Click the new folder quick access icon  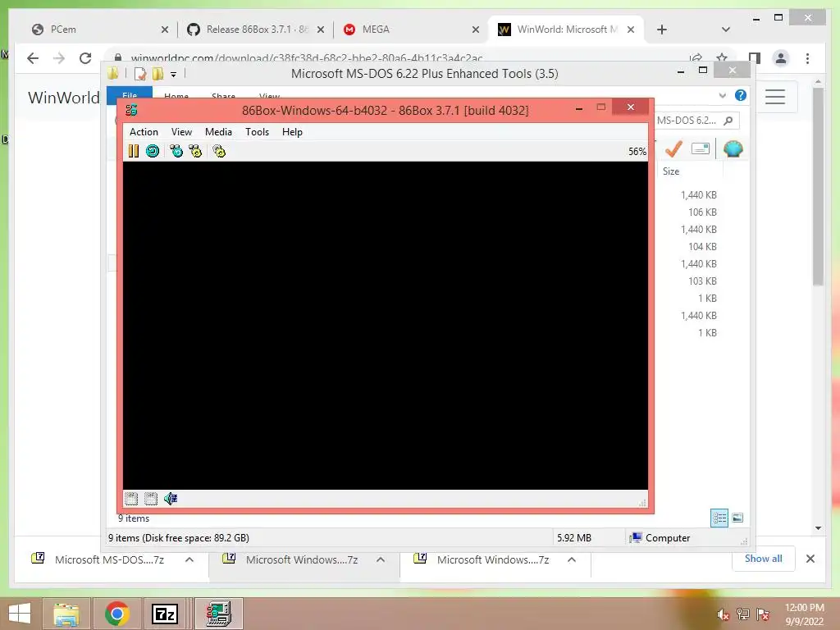157,74
